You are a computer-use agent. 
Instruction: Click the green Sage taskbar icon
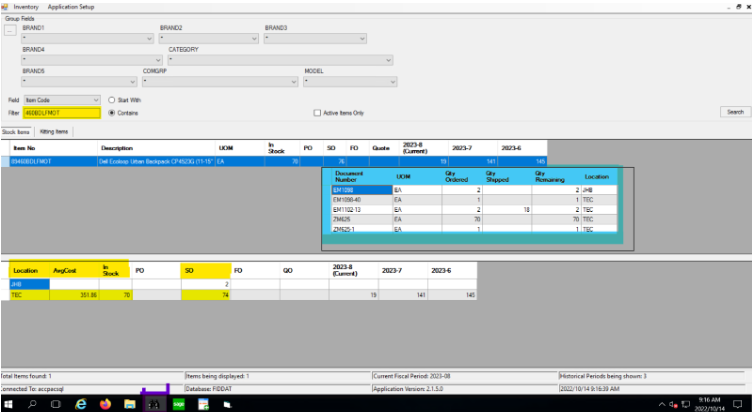point(178,404)
